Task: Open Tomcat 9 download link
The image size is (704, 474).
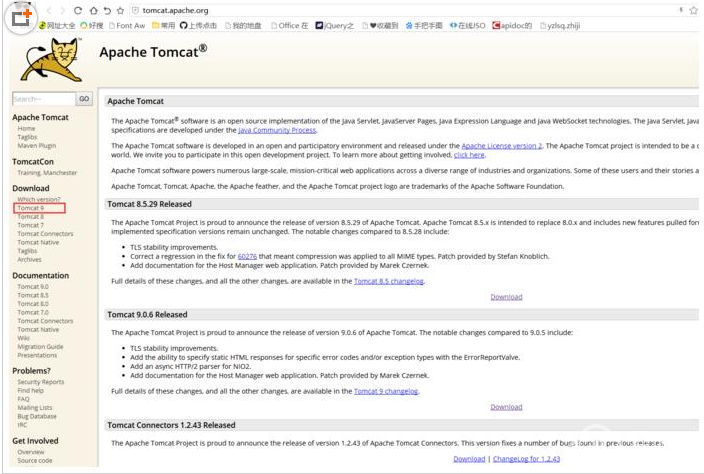Action: 31,208
